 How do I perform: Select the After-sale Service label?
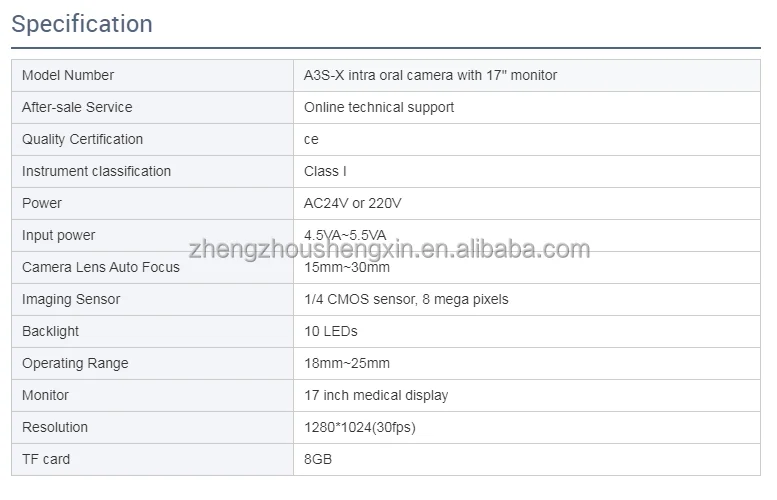coord(77,107)
